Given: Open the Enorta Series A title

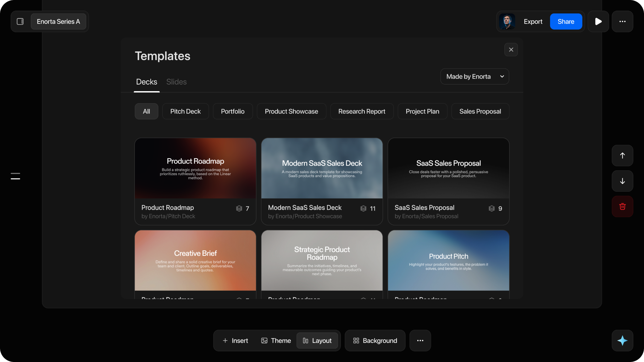Looking at the screenshot, I should (x=58, y=21).
